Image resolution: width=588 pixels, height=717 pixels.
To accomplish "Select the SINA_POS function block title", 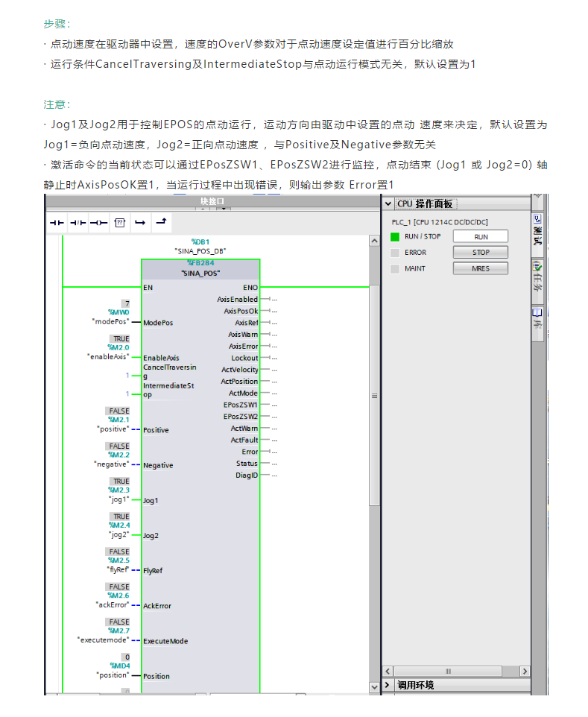I will pyautogui.click(x=200, y=273).
